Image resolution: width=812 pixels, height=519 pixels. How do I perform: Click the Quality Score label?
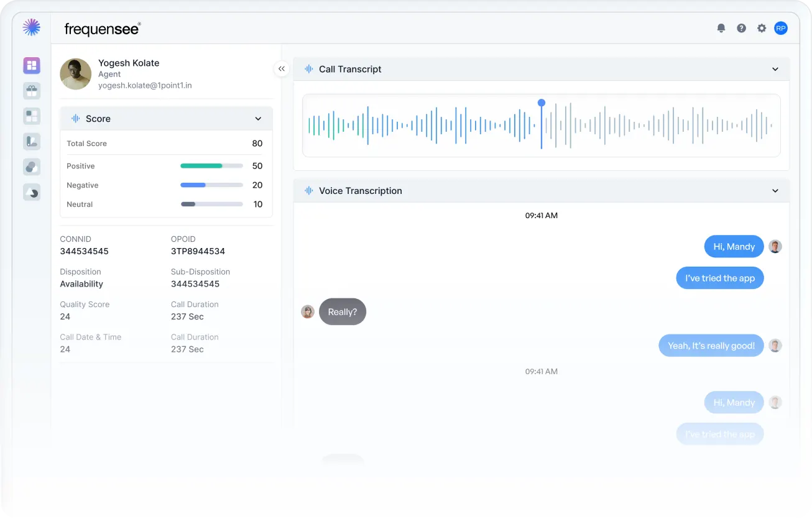(x=85, y=305)
